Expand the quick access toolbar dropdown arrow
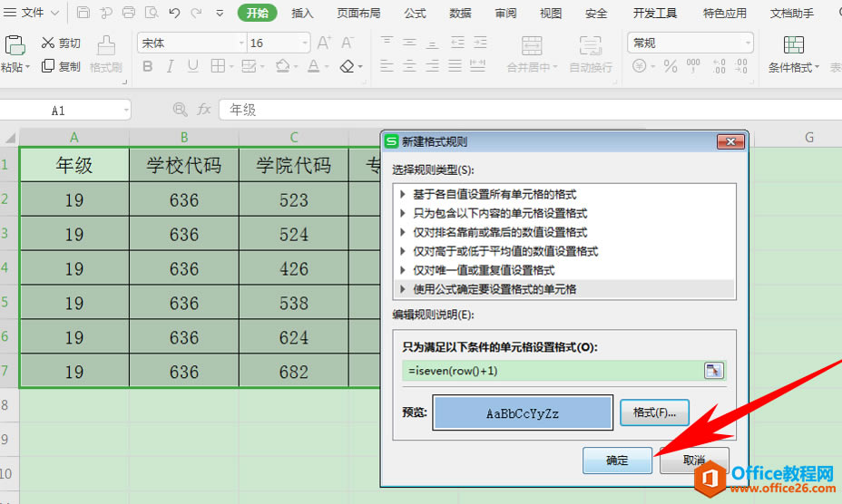This screenshot has width=842, height=504. tap(220, 13)
